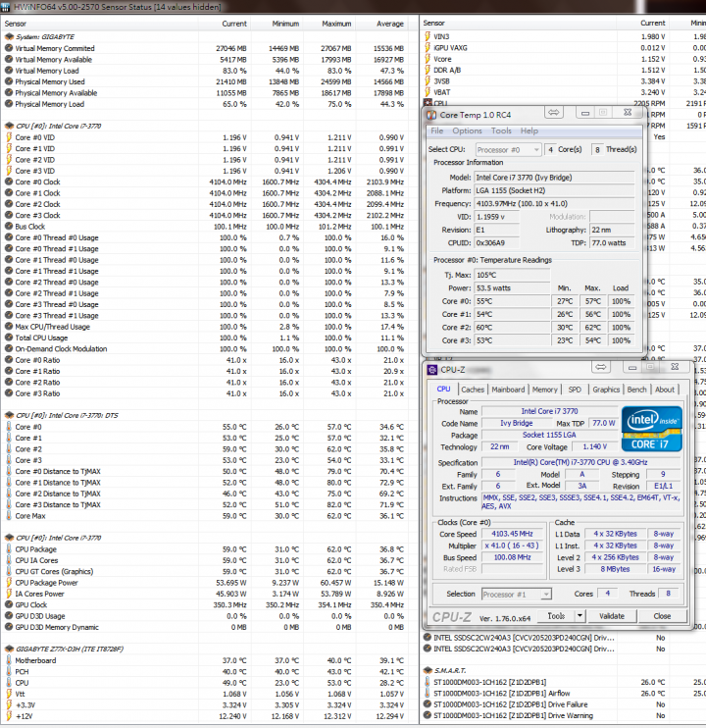The height and width of the screenshot is (728, 706).
Task: Click the CPU-Z double-arrow title button
Action: coord(601,367)
